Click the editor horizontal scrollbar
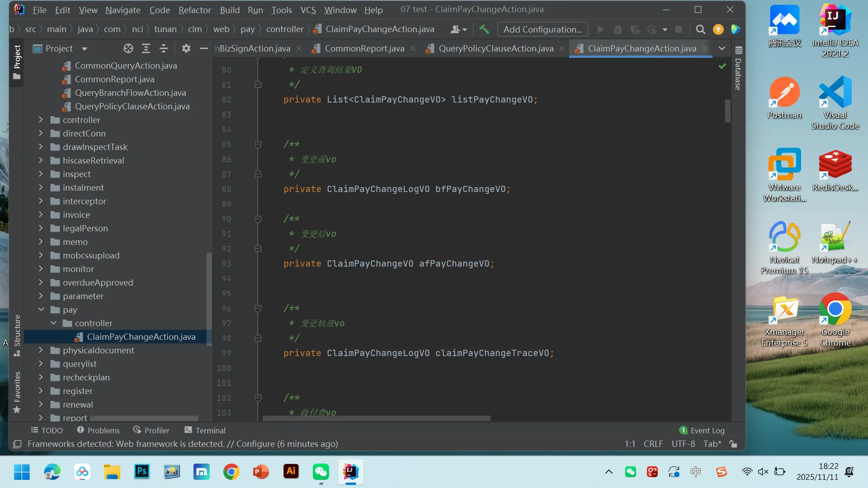The height and width of the screenshot is (488, 868). pyautogui.click(x=376, y=418)
